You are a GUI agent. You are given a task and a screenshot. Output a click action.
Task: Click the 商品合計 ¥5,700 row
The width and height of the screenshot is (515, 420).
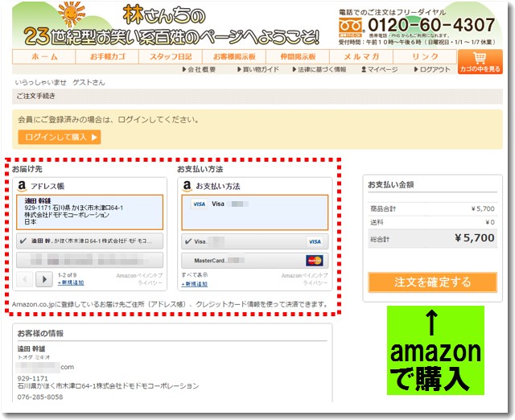432,208
